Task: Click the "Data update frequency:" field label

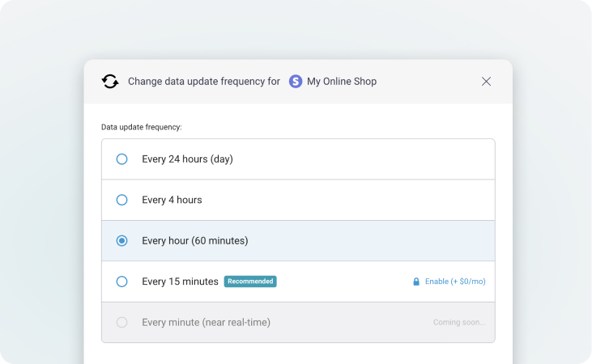Action: tap(141, 127)
